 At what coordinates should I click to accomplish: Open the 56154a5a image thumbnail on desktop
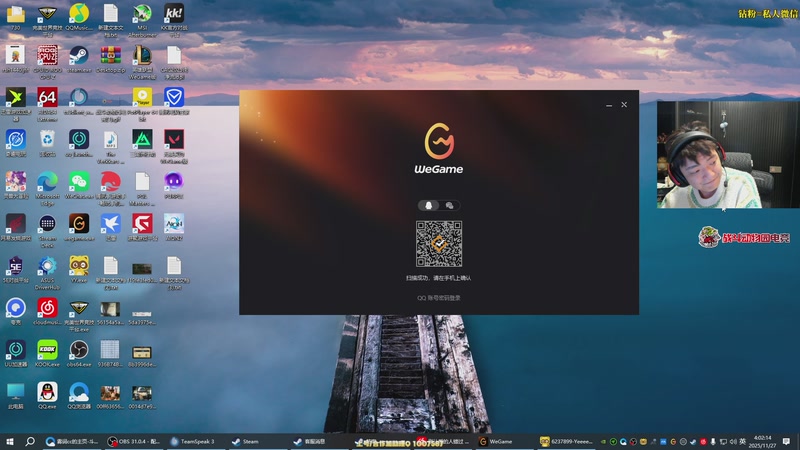(111, 312)
